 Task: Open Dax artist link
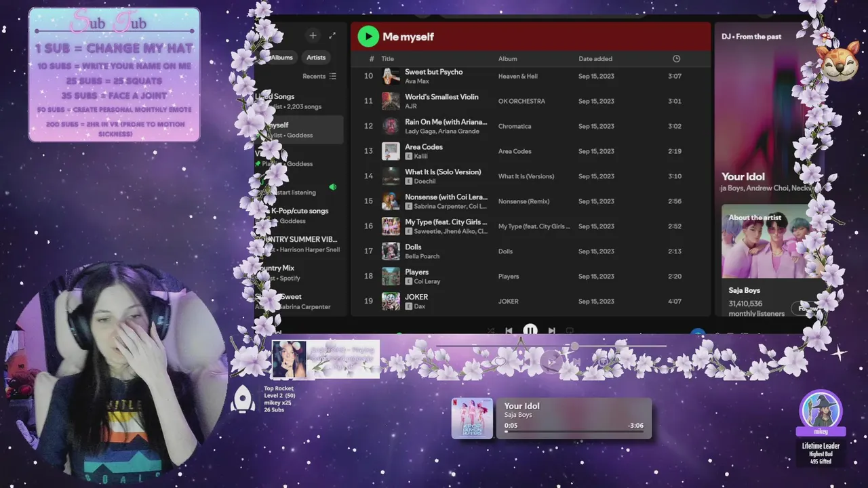419,306
